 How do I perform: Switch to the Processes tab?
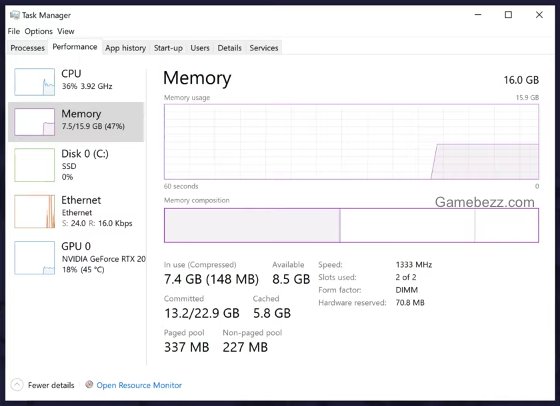(28, 48)
